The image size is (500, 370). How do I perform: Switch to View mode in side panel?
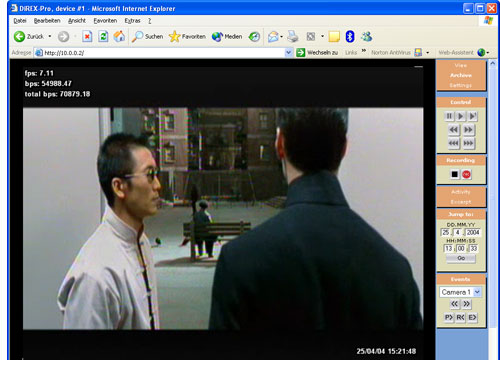coord(461,65)
